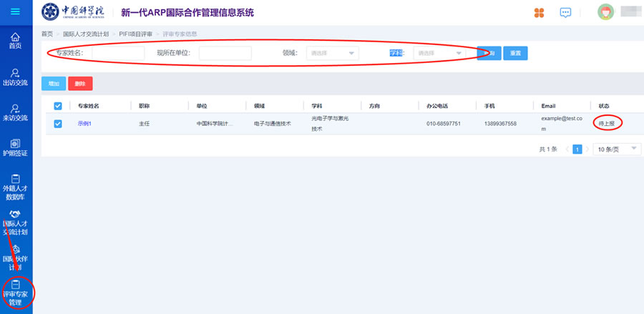Open 护照签证 sidebar section
Screen dimensions: 644x314
[x=16, y=147]
